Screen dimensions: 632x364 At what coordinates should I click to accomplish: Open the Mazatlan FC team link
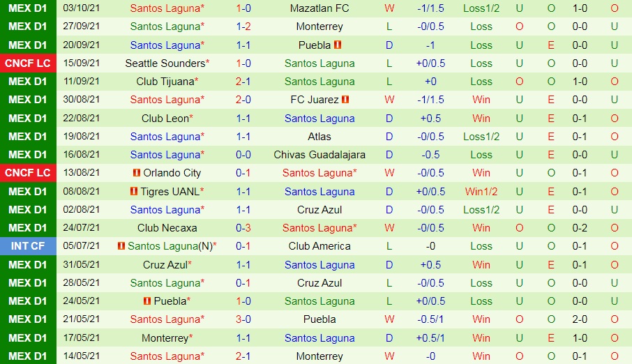click(x=319, y=8)
